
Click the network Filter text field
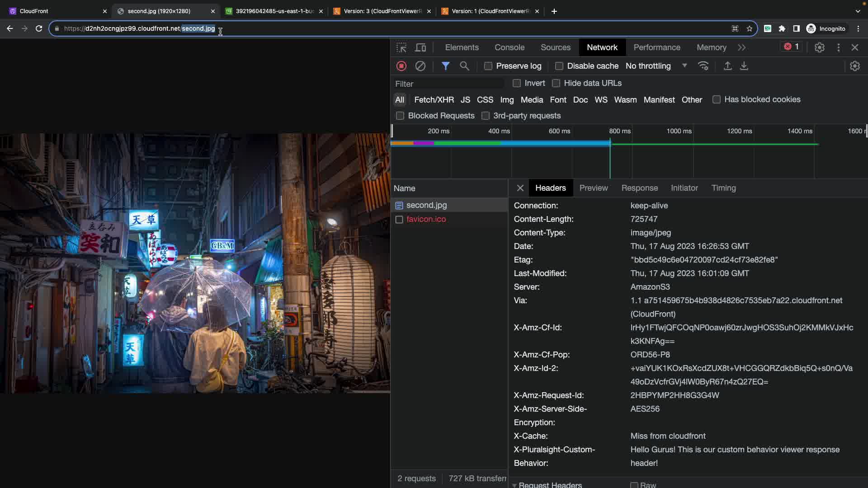[x=448, y=84]
